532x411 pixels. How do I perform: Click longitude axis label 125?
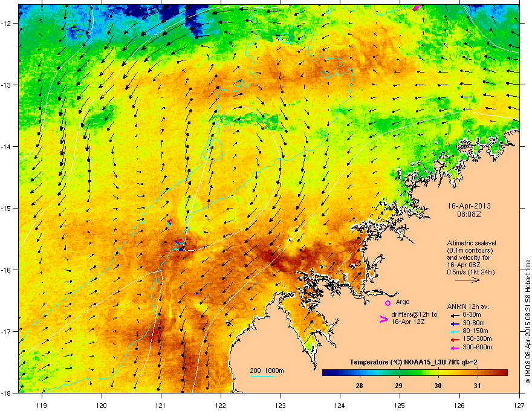click(400, 405)
